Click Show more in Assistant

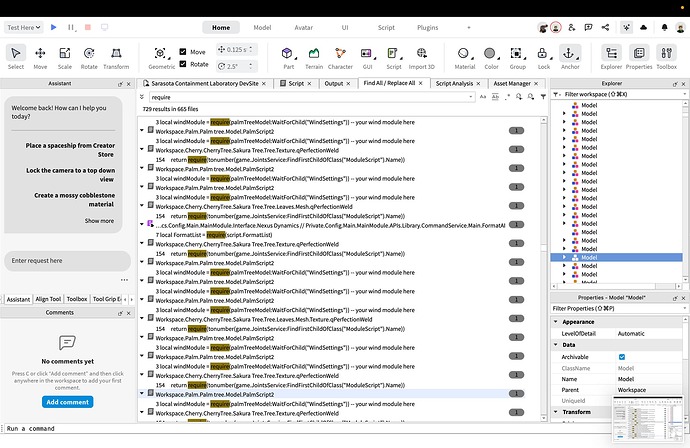(99, 220)
